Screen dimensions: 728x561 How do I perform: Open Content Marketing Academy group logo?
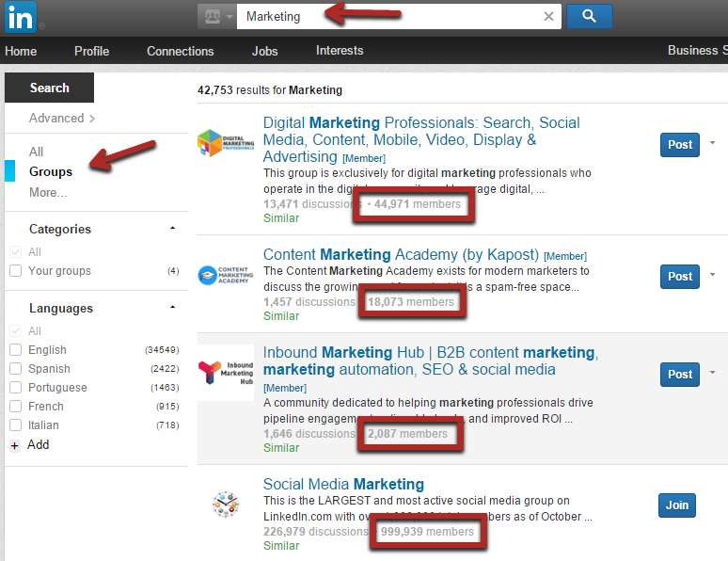click(x=225, y=275)
